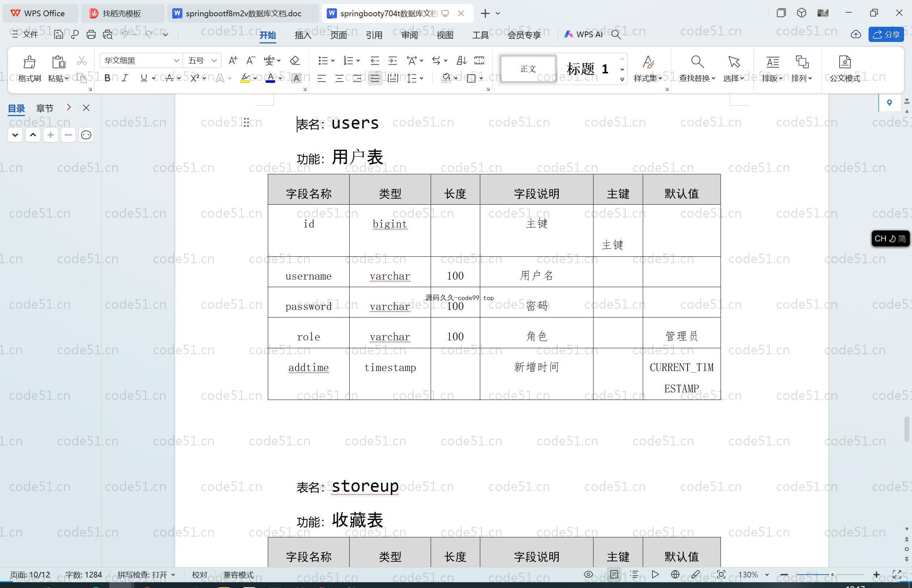This screenshot has height=588, width=912.
Task: Click the eye protection mode icon in status bar
Action: click(588, 574)
